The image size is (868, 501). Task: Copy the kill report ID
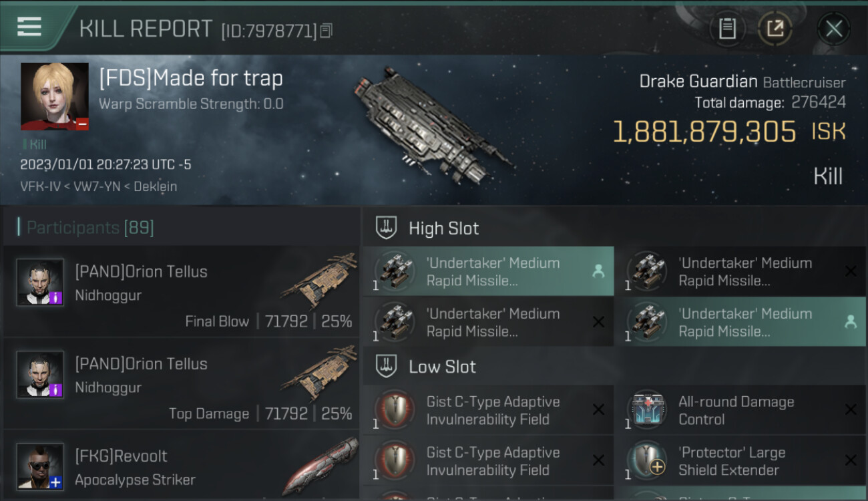click(326, 30)
